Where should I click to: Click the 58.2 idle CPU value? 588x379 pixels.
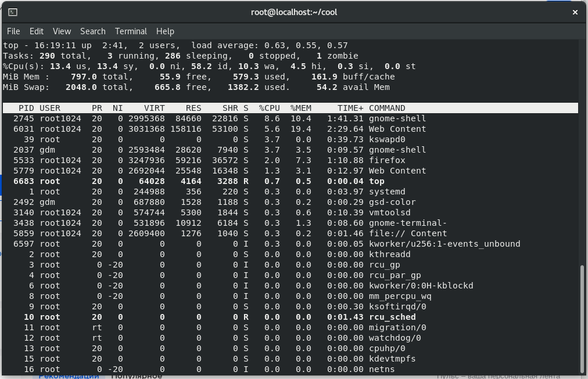pyautogui.click(x=202, y=67)
